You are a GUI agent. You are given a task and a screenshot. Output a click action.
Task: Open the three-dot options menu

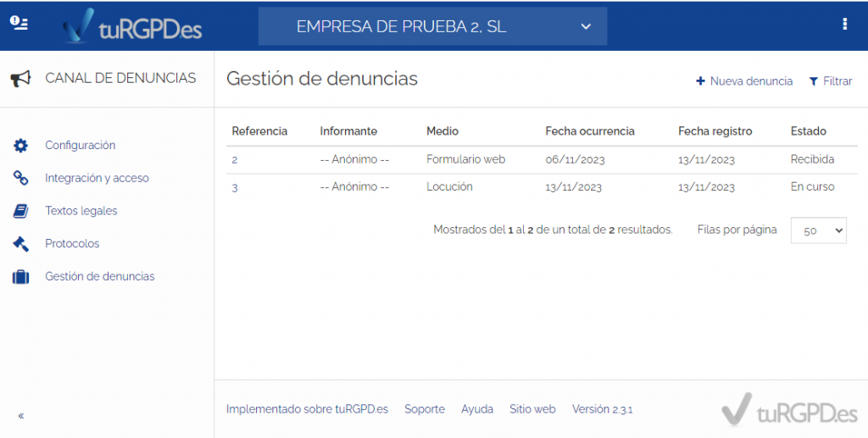pyautogui.click(x=844, y=25)
